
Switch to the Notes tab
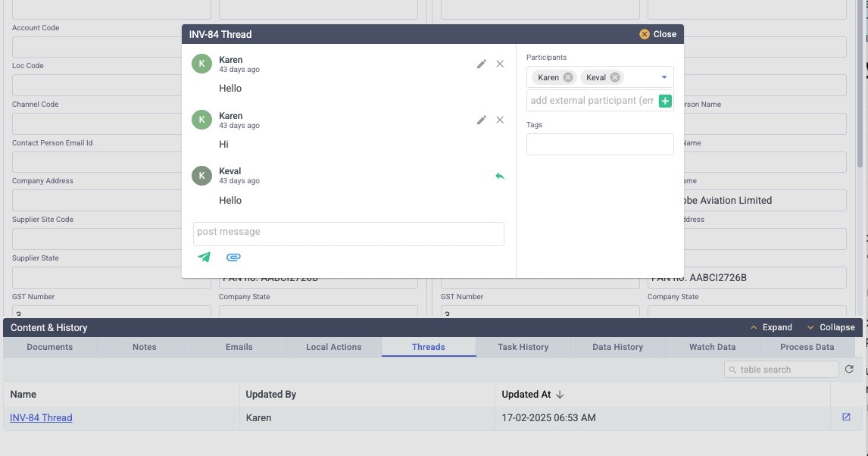pos(145,347)
